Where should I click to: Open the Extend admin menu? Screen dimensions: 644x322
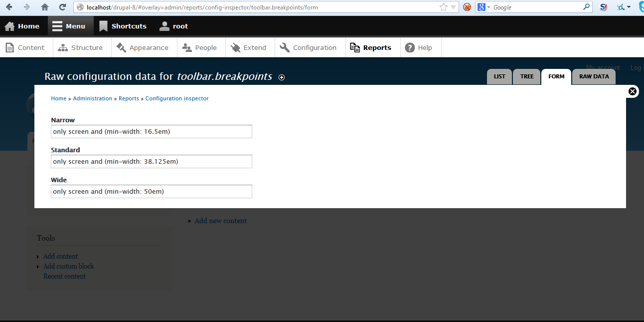249,47
